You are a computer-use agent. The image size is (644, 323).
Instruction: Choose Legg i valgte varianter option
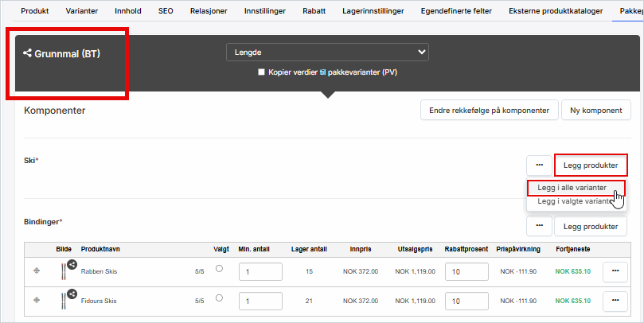573,201
